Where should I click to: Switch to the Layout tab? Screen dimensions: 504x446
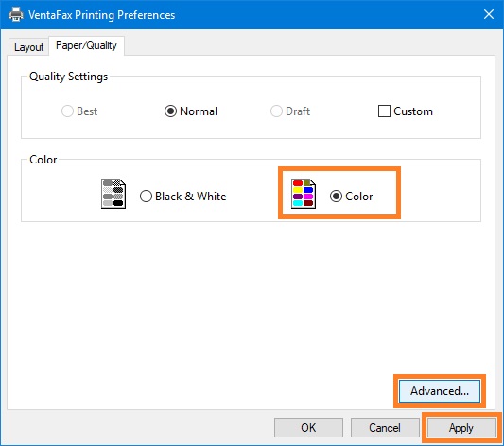(x=28, y=47)
